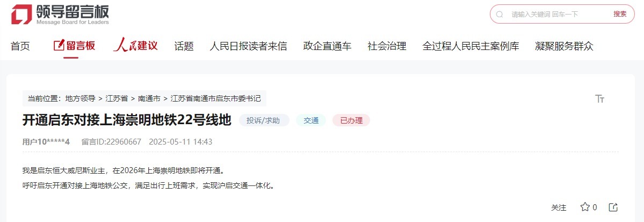
Task: Go to the 首页 menu item
Action: [x=20, y=46]
